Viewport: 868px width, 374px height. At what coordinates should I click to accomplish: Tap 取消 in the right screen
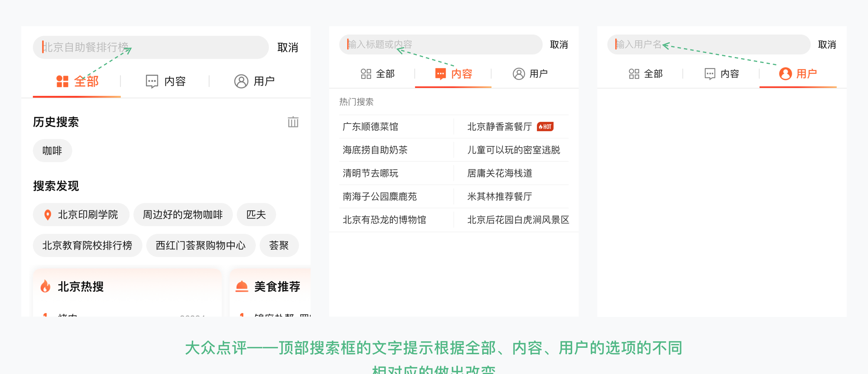click(x=827, y=45)
